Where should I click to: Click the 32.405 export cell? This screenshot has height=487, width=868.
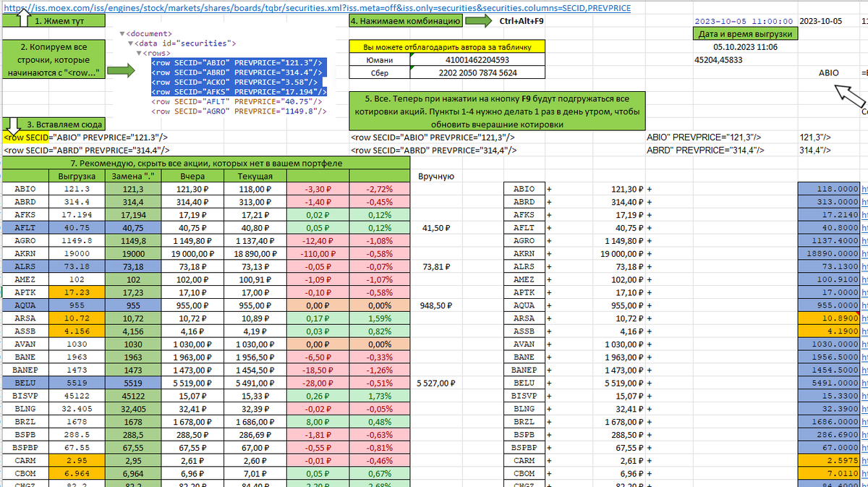point(76,409)
